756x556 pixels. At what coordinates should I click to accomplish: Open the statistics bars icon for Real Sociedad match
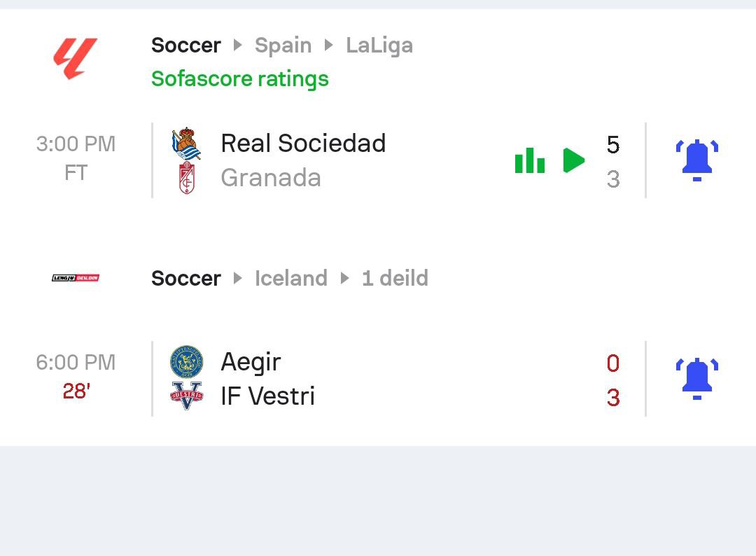(530, 160)
